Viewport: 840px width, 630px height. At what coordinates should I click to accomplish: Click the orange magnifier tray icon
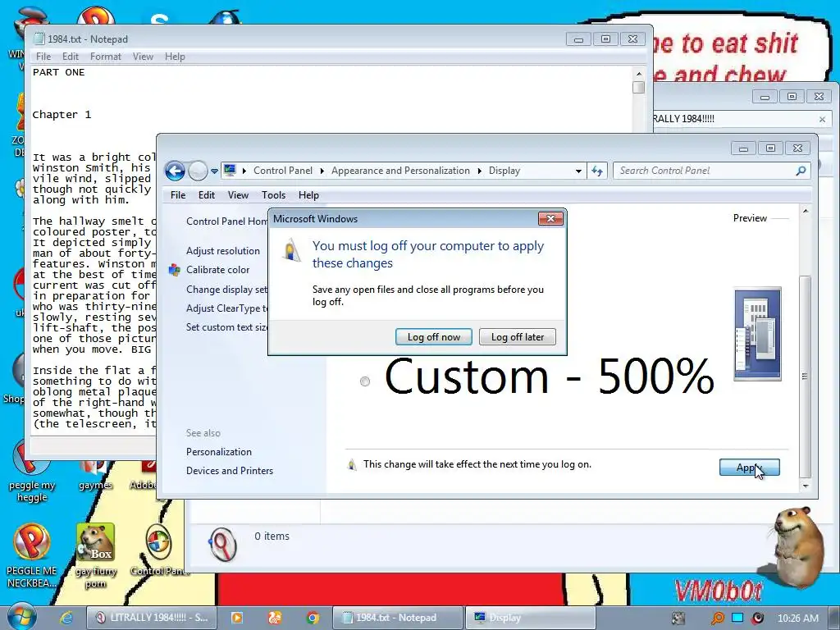click(x=717, y=619)
